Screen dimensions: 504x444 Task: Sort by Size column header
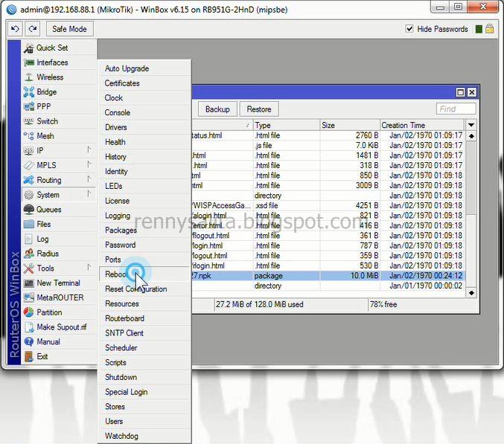350,125
